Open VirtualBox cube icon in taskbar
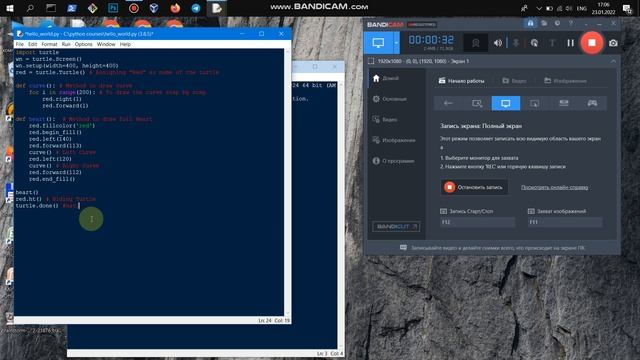Viewport: 640px width, 360px height. (154, 8)
